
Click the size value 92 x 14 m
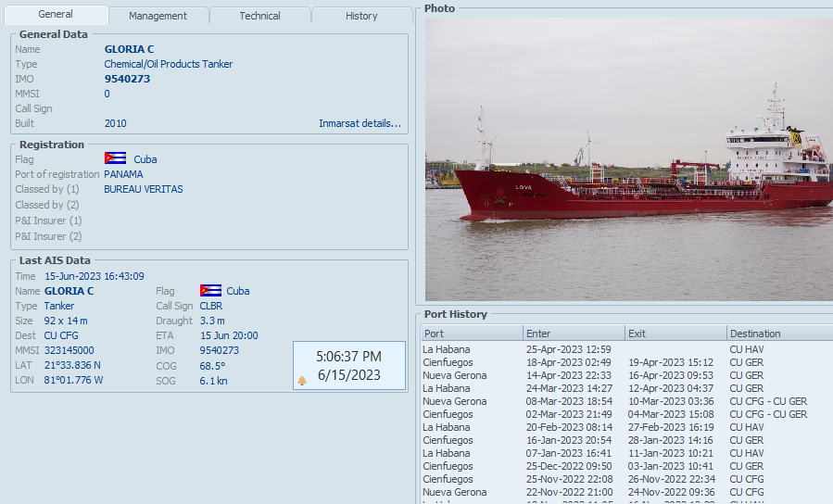tap(66, 321)
